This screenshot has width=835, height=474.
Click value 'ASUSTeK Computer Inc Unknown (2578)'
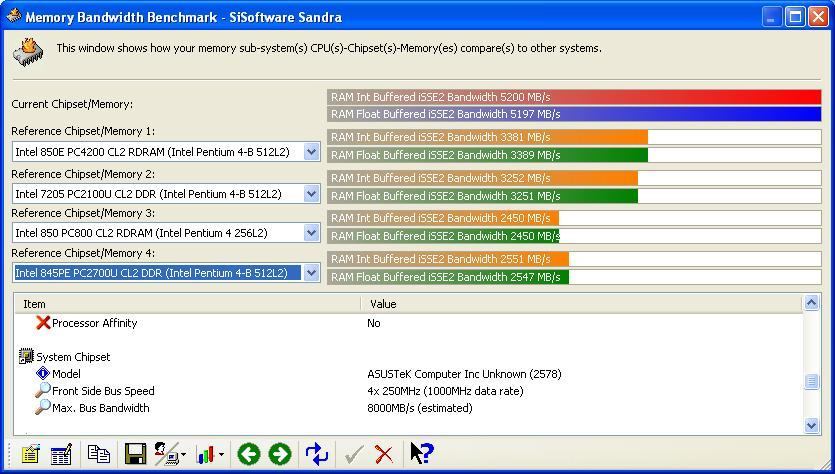[464, 374]
